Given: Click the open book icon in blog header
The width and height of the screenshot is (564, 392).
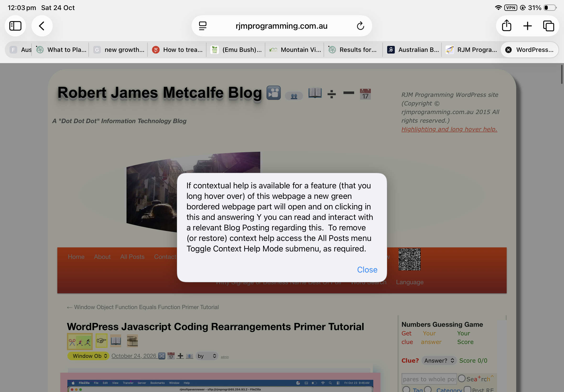Looking at the screenshot, I should click(x=315, y=93).
